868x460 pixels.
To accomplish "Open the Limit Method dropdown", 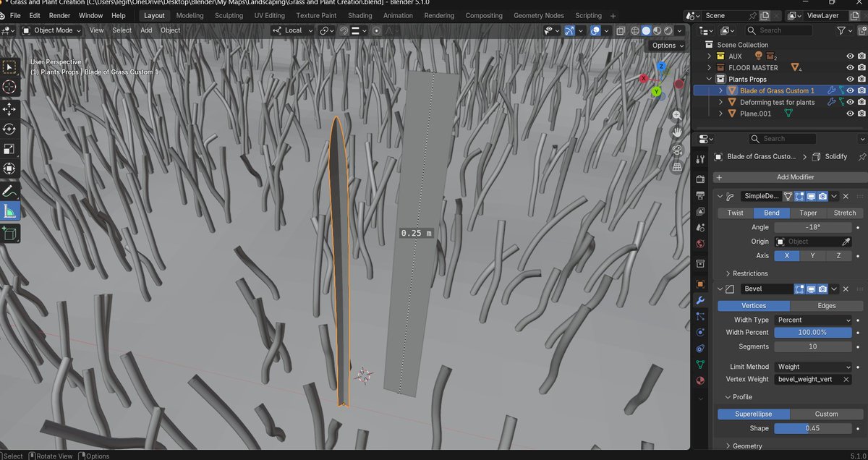I will [814, 367].
